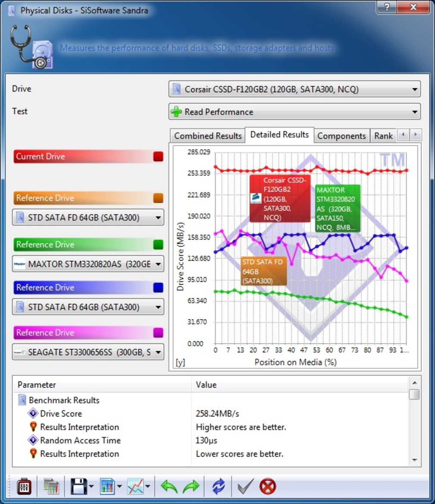
Task: Open the Test type dropdown
Action: pyautogui.click(x=294, y=112)
